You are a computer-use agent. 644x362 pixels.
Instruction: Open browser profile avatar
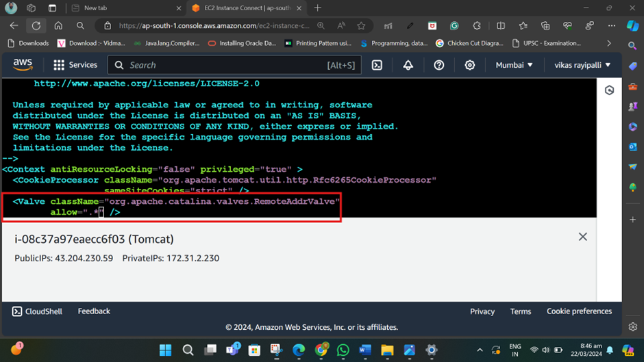[x=11, y=8]
